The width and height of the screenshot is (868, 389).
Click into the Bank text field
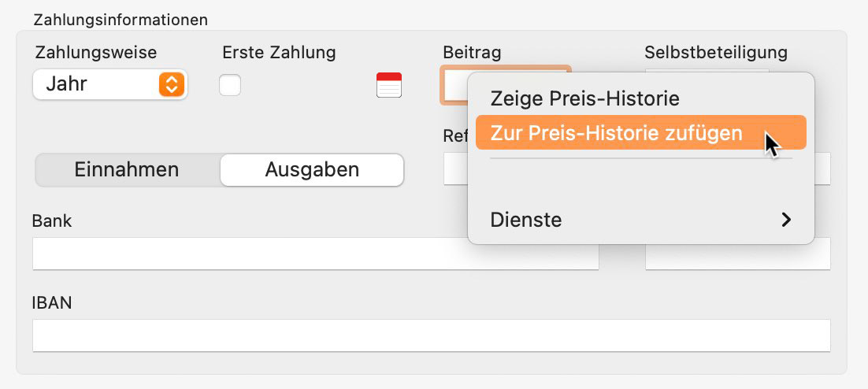tap(316, 254)
